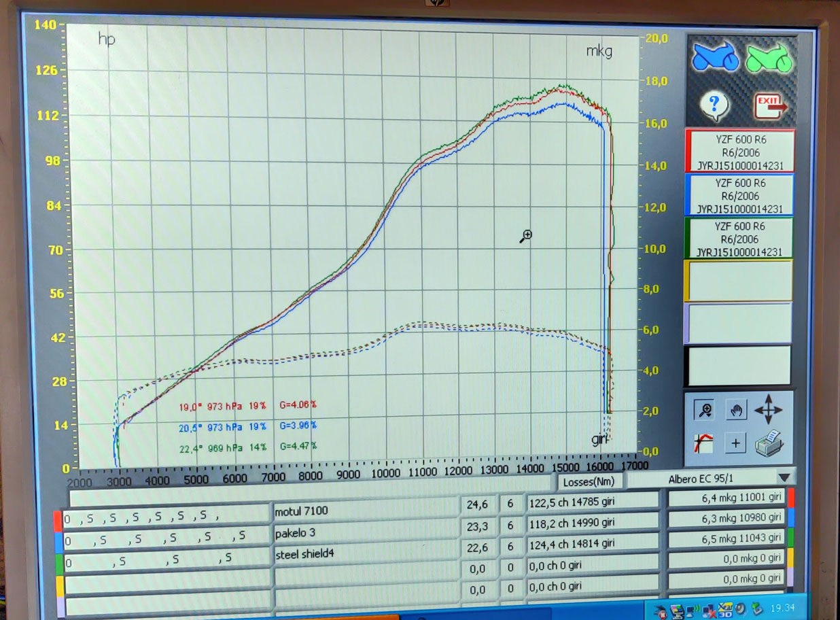Click the '22,6' value cell
This screenshot has height=620, width=840.
click(x=478, y=547)
